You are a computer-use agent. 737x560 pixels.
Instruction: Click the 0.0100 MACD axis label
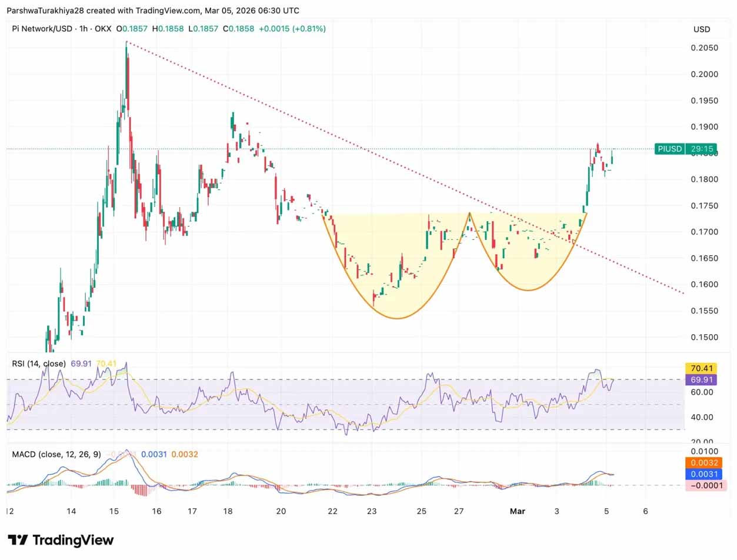point(703,451)
